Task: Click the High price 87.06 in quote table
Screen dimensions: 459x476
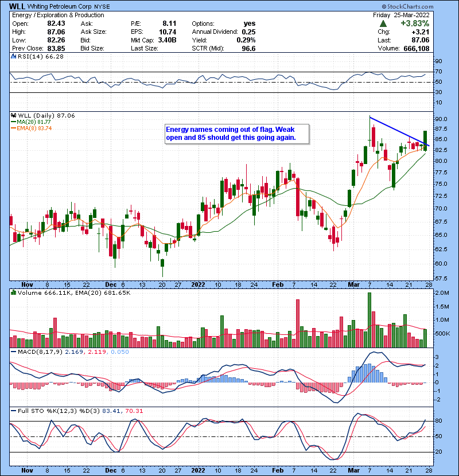Action: 56,32
